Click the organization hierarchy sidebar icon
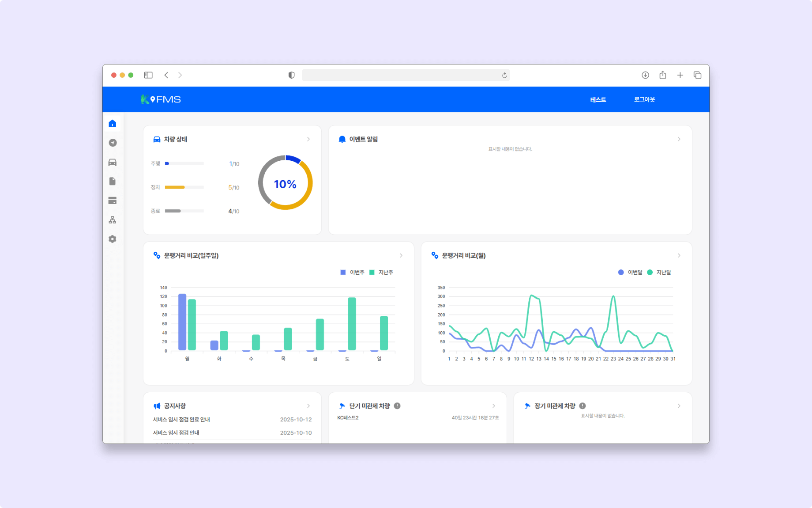This screenshot has width=812, height=508. click(x=113, y=220)
